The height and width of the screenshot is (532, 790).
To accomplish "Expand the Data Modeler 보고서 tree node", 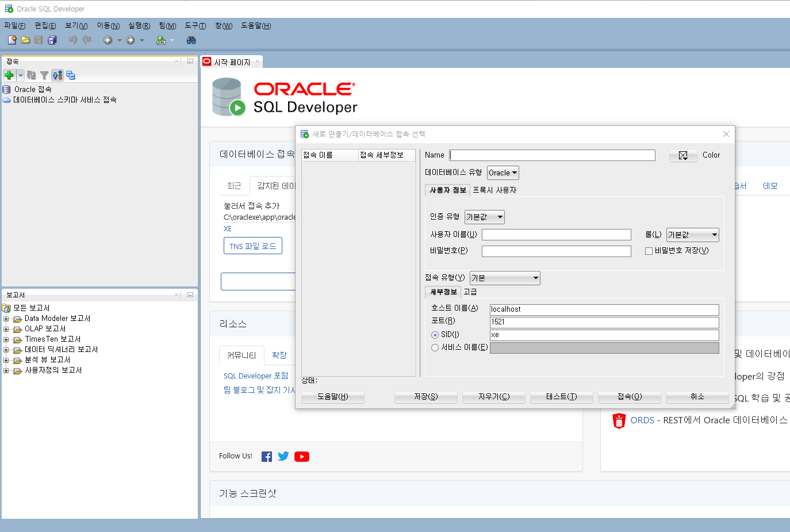I will click(x=6, y=319).
